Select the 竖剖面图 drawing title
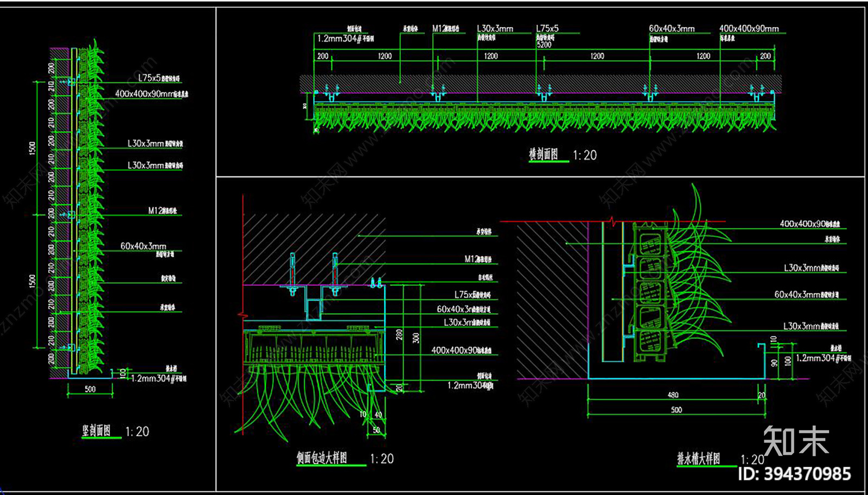Screen dimensions: 868x495 click(97, 431)
